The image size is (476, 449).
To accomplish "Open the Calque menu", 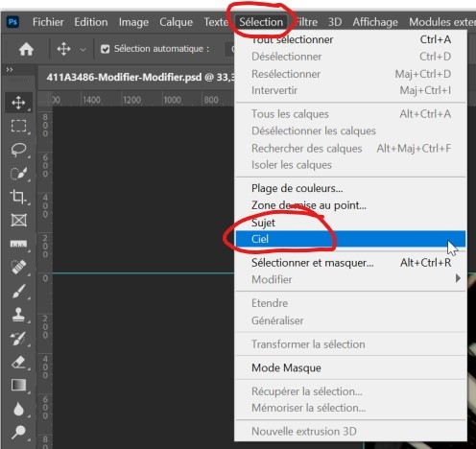I will click(x=176, y=22).
